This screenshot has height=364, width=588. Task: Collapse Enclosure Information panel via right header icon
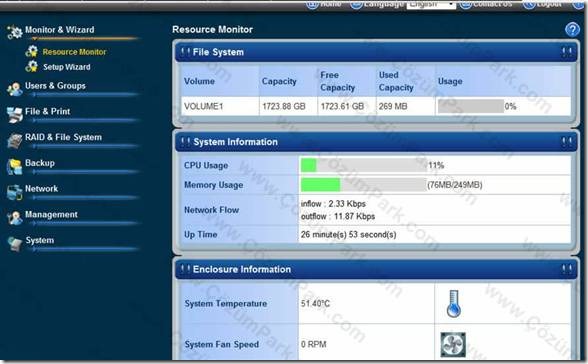point(567,269)
